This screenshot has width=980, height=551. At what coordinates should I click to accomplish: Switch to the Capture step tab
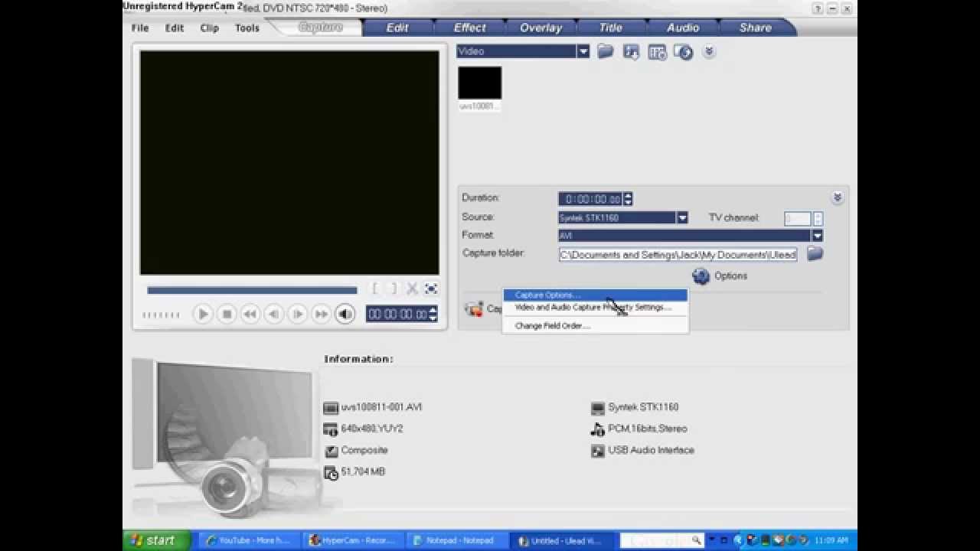[x=320, y=28]
